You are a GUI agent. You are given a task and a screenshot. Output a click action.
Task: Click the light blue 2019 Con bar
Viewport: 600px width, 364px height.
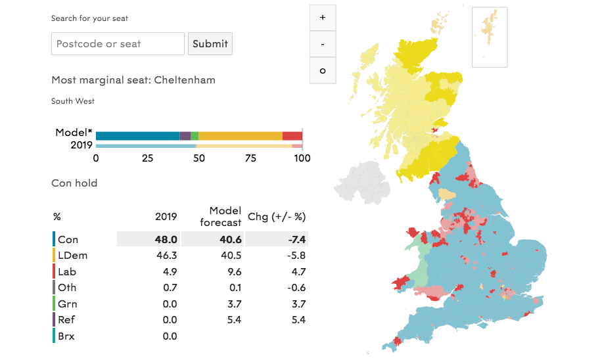146,147
